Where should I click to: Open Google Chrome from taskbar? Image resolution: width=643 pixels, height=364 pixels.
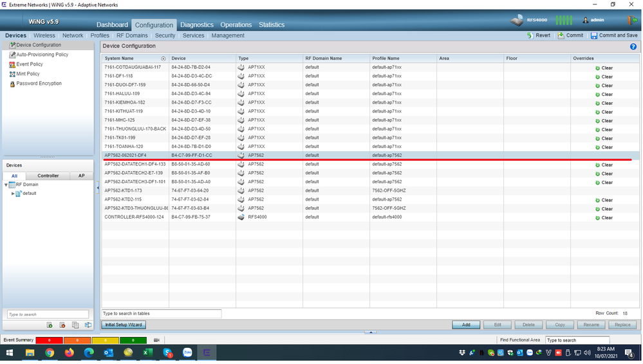coord(50,353)
